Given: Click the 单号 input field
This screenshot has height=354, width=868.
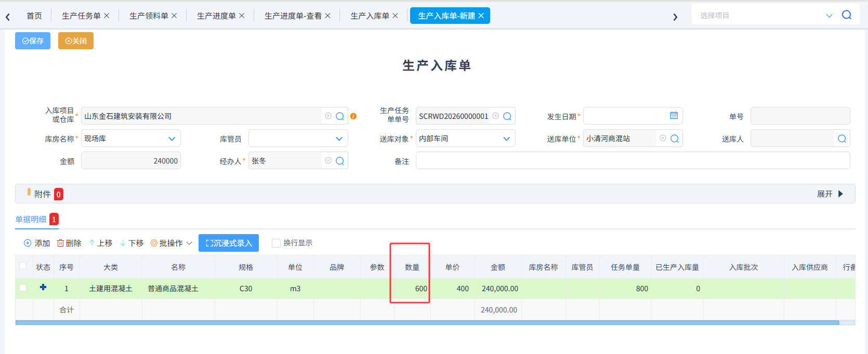Looking at the screenshot, I should [800, 116].
